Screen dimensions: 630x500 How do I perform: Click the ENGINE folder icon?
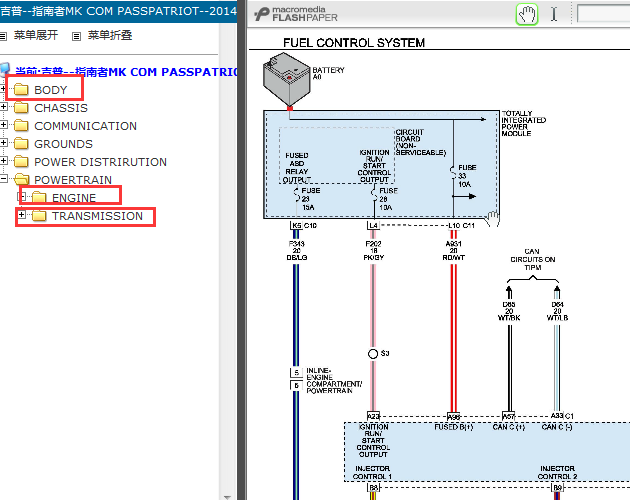(x=39, y=197)
